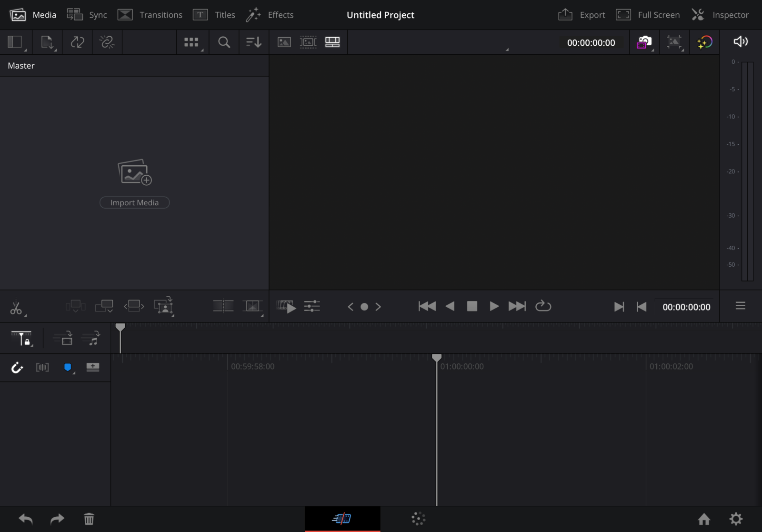Open the timeline options hamburger menu
The height and width of the screenshot is (532, 762).
pos(741,306)
